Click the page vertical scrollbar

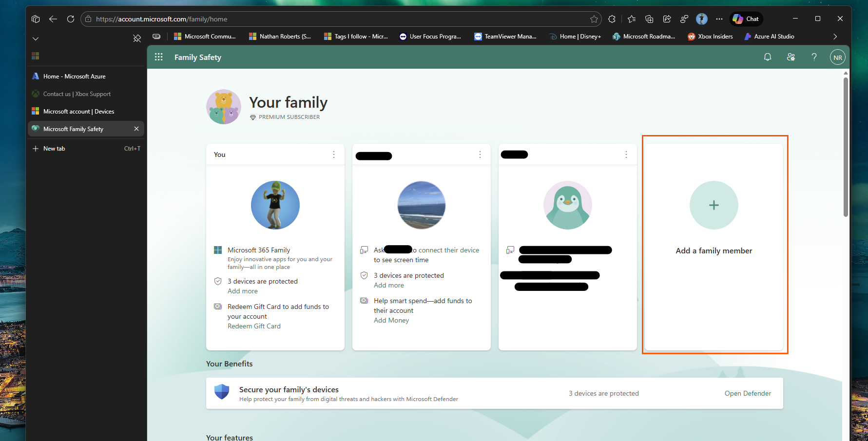click(x=846, y=146)
